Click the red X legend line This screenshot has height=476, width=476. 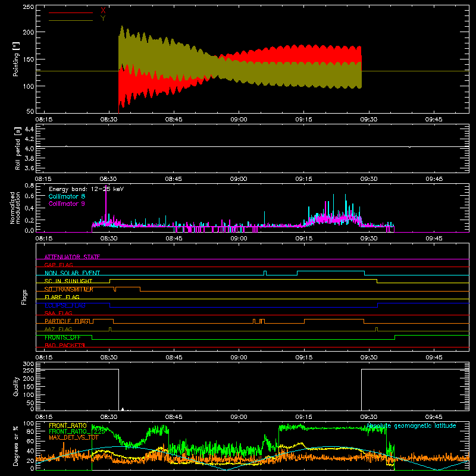click(71, 12)
